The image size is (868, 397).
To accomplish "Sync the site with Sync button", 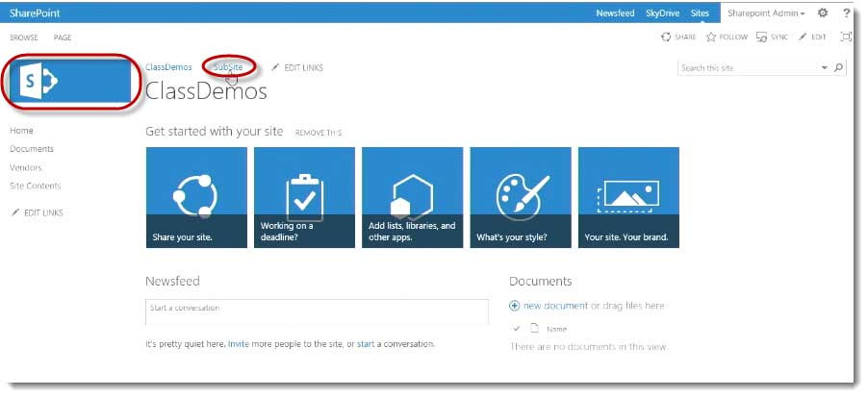I will (772, 37).
